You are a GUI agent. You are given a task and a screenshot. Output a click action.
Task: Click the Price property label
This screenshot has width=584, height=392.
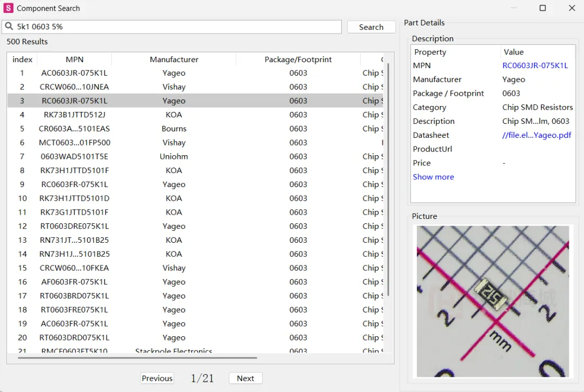422,163
